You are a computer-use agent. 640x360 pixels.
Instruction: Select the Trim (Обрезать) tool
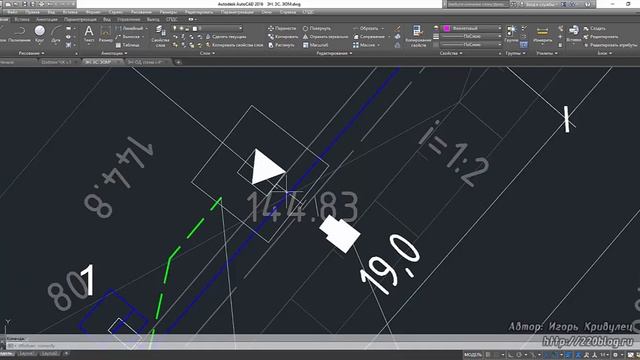pyautogui.click(x=366, y=29)
